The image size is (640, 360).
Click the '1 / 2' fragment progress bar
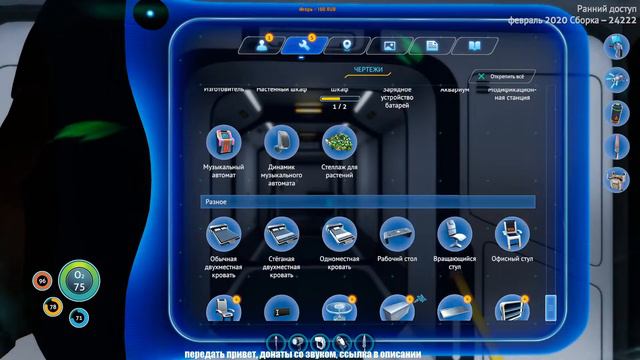(x=339, y=99)
